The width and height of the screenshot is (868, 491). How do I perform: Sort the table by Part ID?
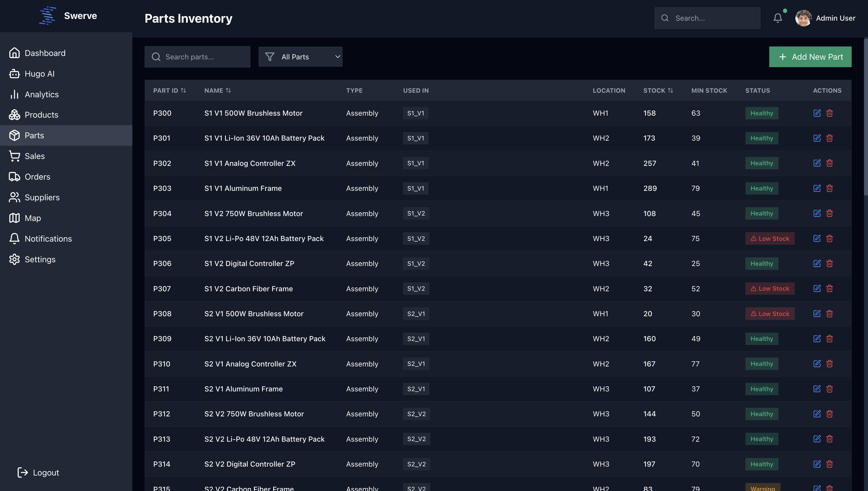169,90
